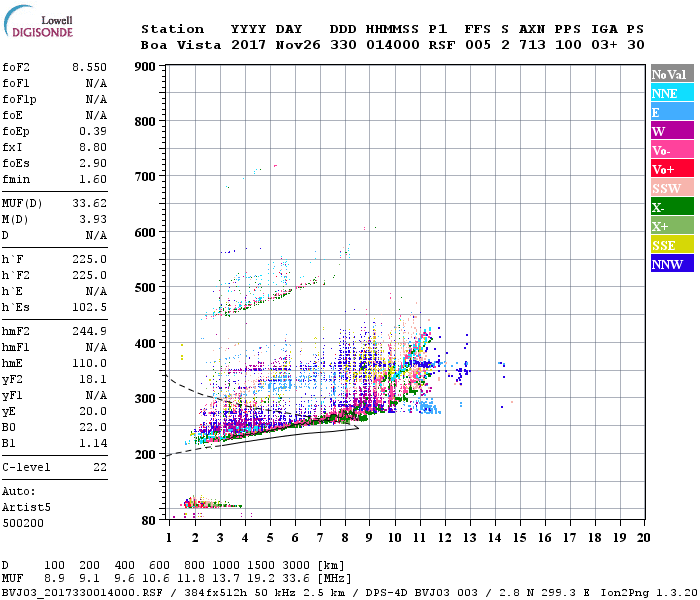
Task: Select the NoVal gray legend swatch
Action: (x=672, y=74)
